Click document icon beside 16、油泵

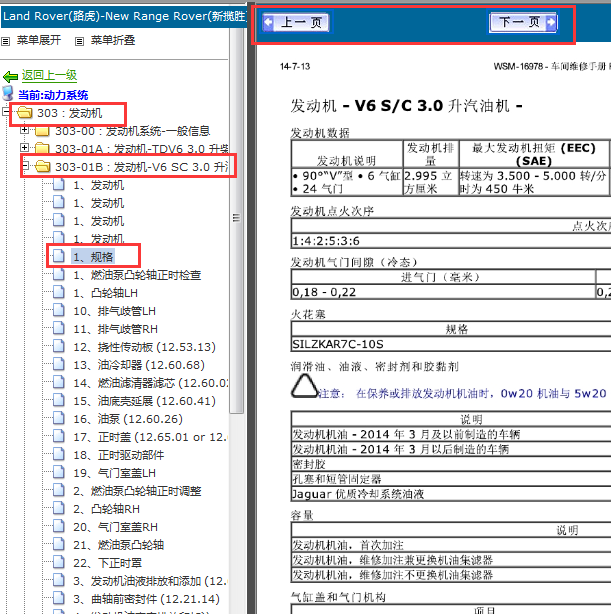click(59, 418)
